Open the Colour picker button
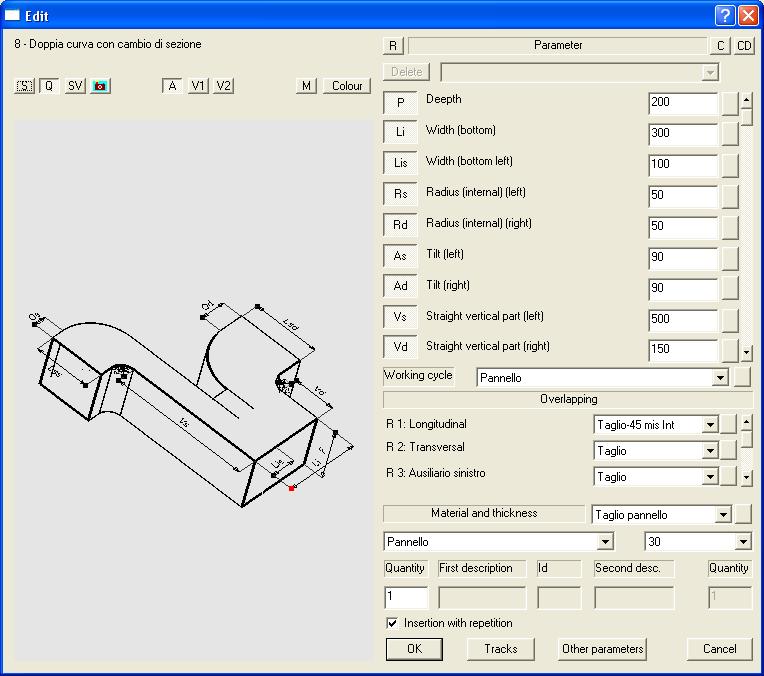The width and height of the screenshot is (764, 676). pos(347,86)
